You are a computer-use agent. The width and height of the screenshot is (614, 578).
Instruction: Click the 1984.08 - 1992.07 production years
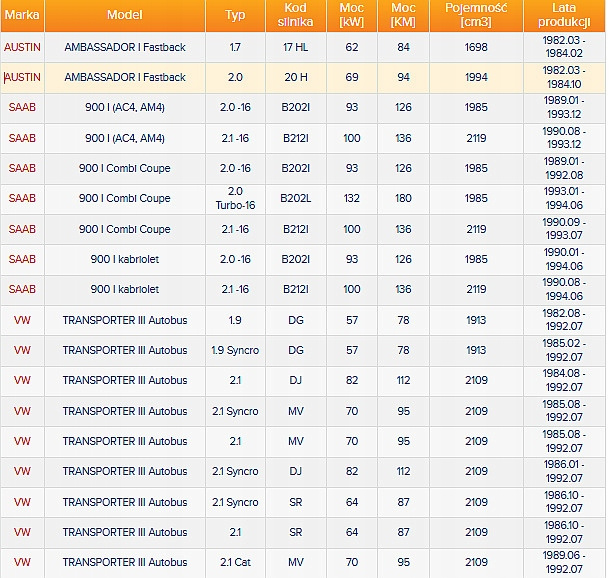[x=564, y=380]
